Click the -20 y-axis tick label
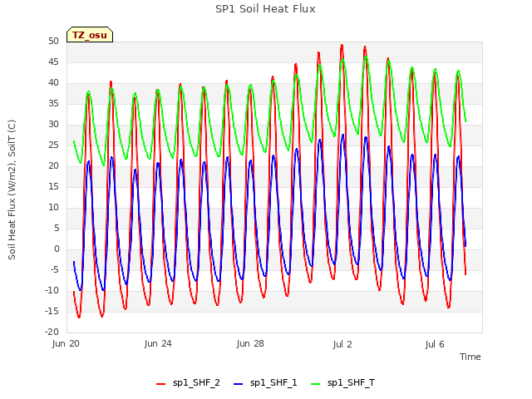 (x=52, y=332)
